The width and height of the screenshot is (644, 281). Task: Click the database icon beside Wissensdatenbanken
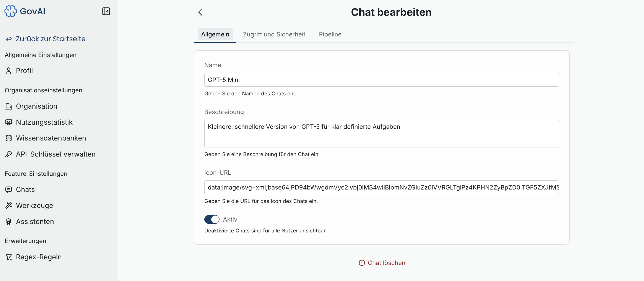click(9, 138)
